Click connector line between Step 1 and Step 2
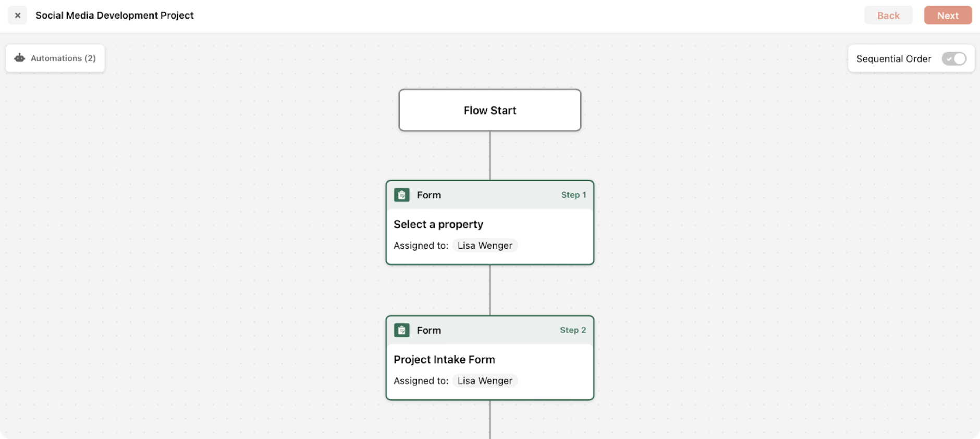The height and width of the screenshot is (439, 980). (x=490, y=290)
